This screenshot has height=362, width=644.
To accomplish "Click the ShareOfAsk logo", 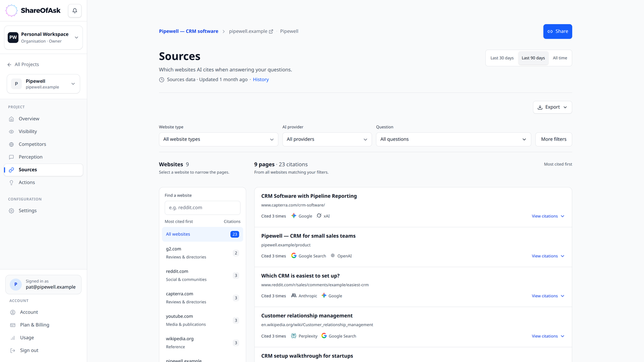I will 33,11.
